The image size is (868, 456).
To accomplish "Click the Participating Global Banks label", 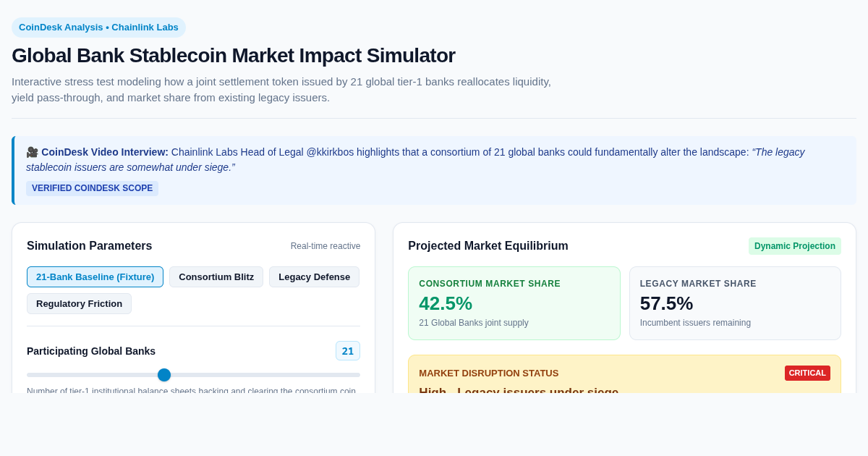I will [x=91, y=351].
